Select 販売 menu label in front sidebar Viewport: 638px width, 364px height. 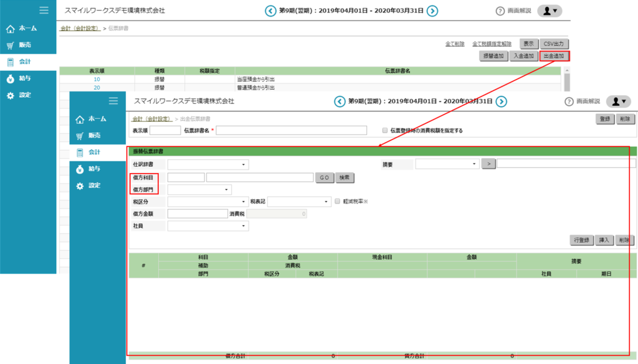click(x=95, y=135)
